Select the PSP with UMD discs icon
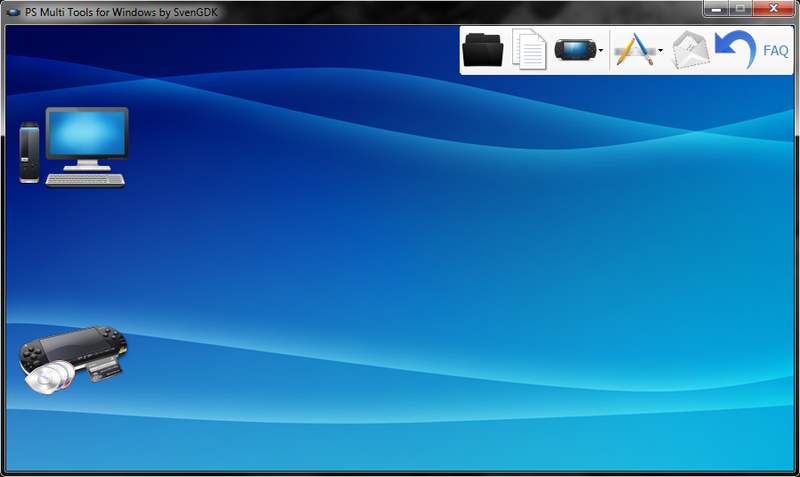 (73, 359)
